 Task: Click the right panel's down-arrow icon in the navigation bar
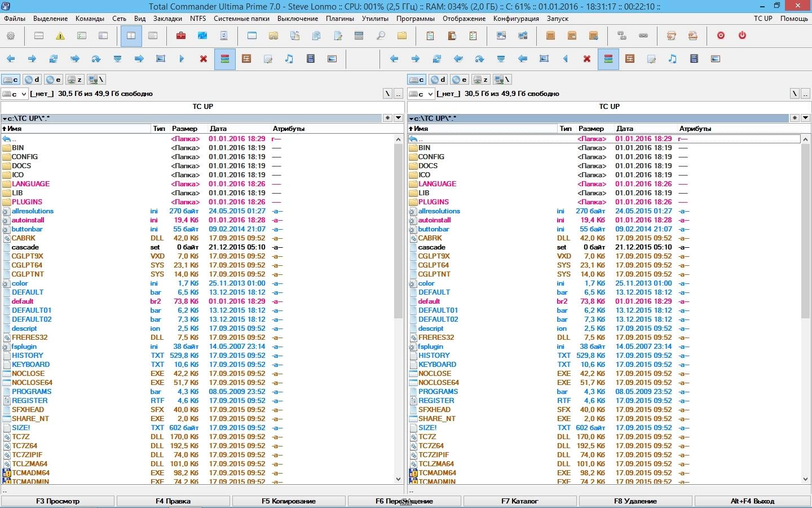(x=501, y=59)
